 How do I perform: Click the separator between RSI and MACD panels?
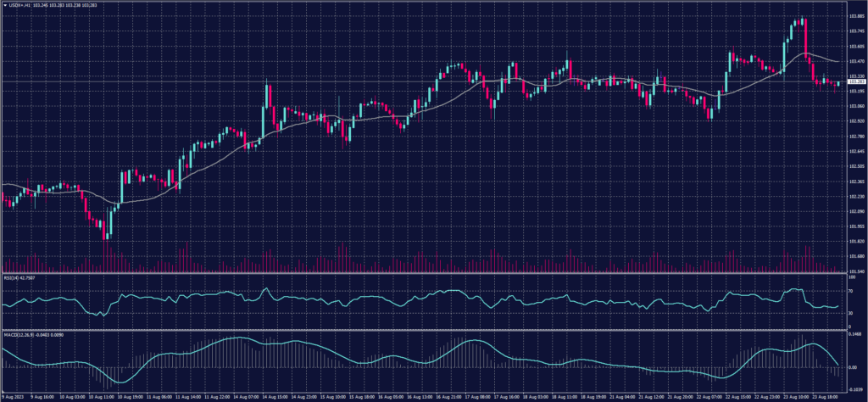click(x=424, y=329)
